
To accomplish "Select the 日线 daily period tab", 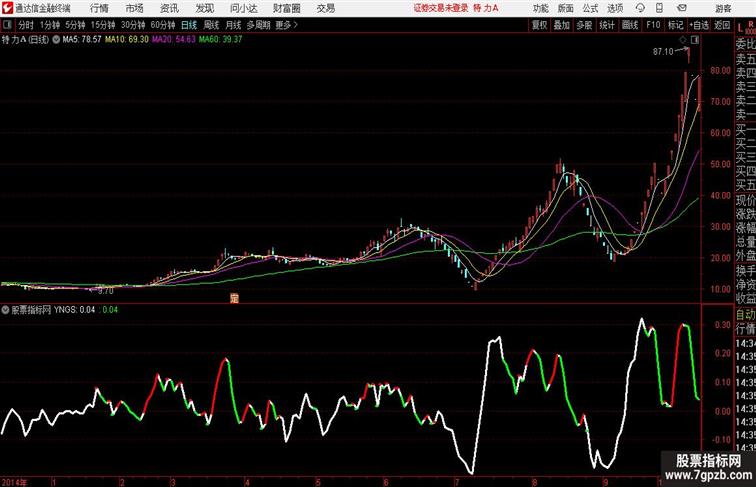I will tap(189, 25).
